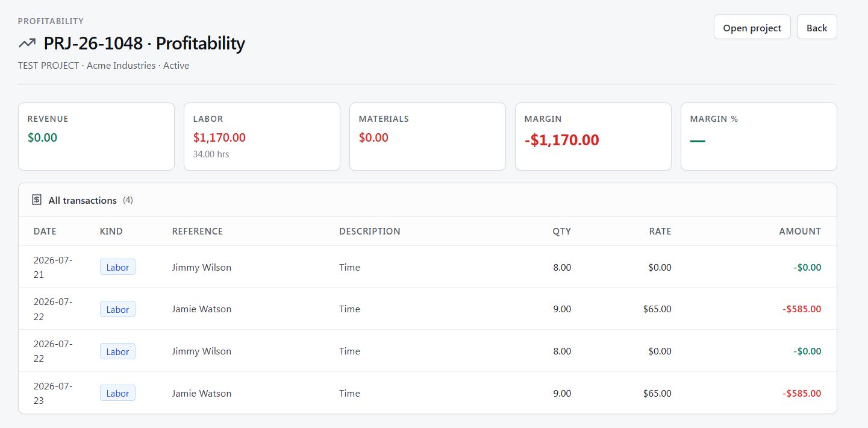Click the Materials summary card

click(x=428, y=137)
